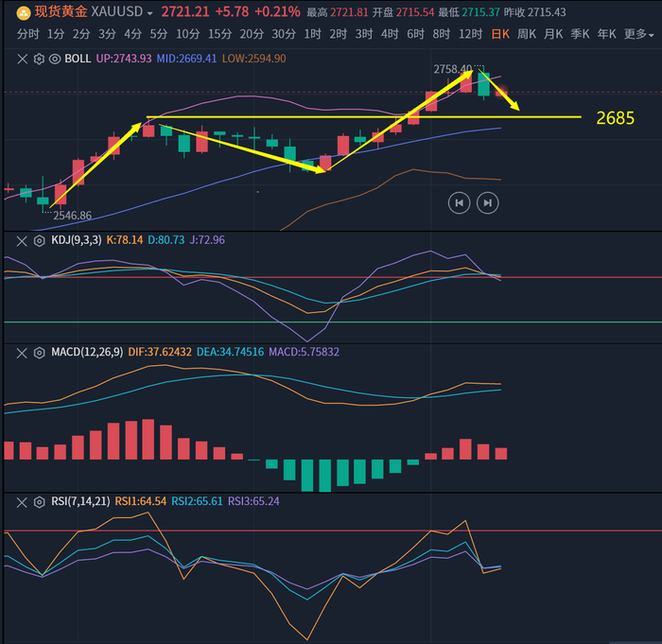
Task: Select the 周K weekly chart
Action: (527, 34)
